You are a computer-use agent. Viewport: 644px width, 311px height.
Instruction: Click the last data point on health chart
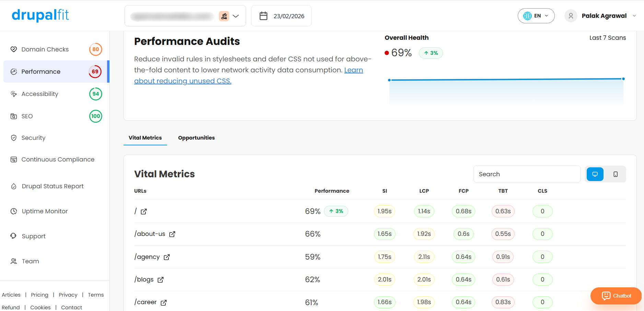point(623,79)
